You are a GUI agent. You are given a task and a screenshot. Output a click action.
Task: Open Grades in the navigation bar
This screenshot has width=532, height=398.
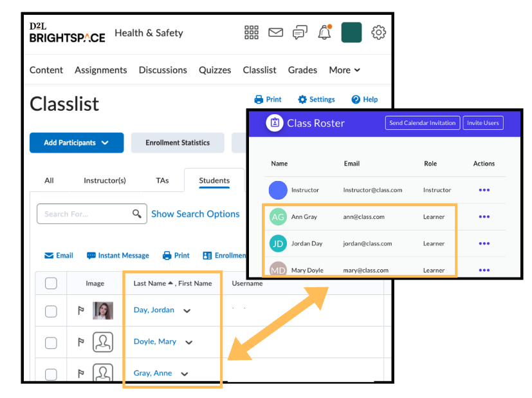[x=302, y=70]
